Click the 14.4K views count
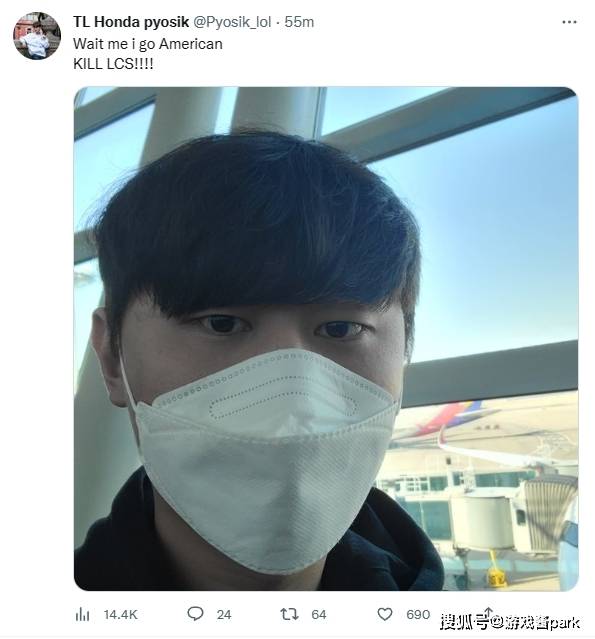Image resolution: width=595 pixels, height=639 pixels. pos(121,615)
